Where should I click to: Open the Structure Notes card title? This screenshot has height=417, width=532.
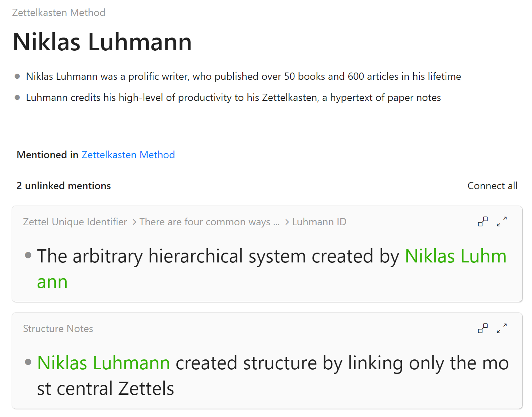(58, 329)
